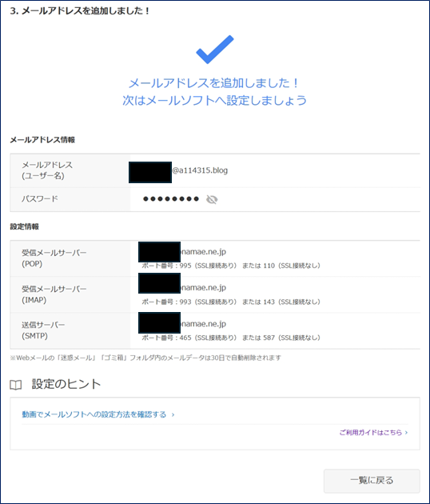430x504 pixels.
Task: Click the メールアドレス (ユーザー名) label
Action: [x=47, y=170]
